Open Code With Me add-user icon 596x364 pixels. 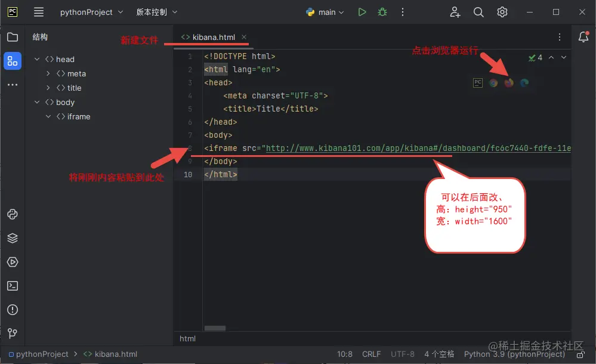pyautogui.click(x=455, y=12)
